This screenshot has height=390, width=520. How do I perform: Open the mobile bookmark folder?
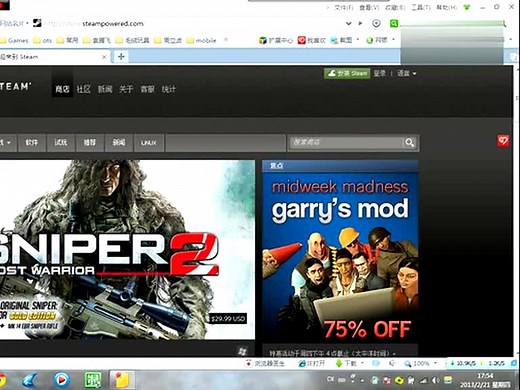pyautogui.click(x=202, y=40)
